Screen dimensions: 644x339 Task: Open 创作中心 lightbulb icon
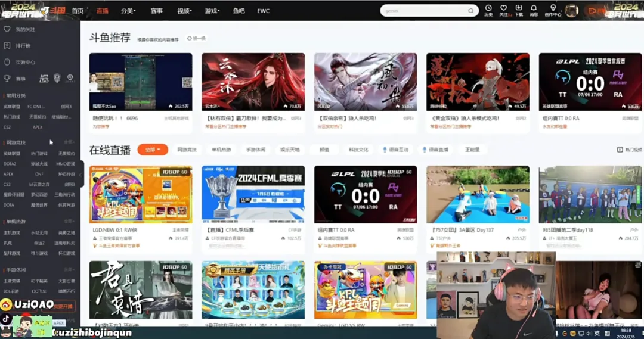click(x=553, y=8)
